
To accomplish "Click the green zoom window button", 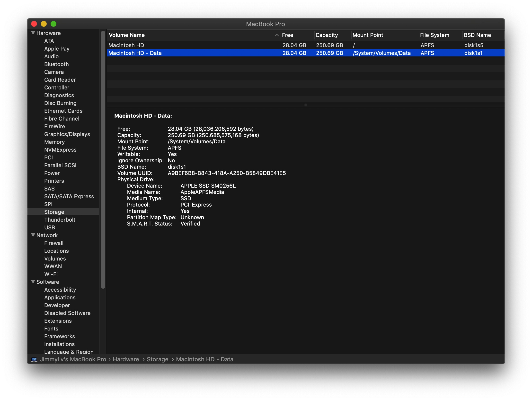I will [x=53, y=24].
